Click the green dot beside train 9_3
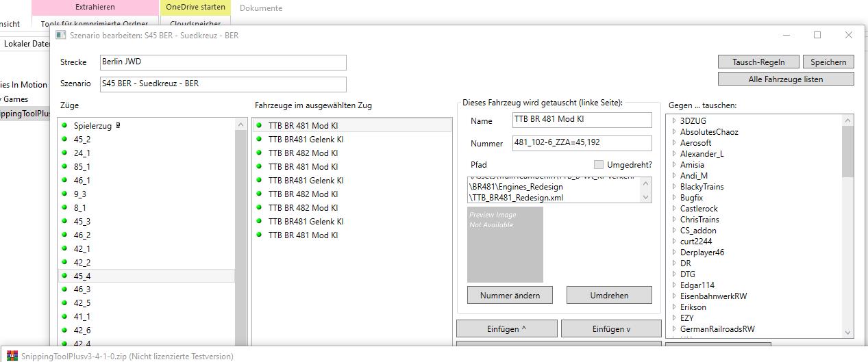Viewport: 868px width, 362px height. pyautogui.click(x=64, y=194)
